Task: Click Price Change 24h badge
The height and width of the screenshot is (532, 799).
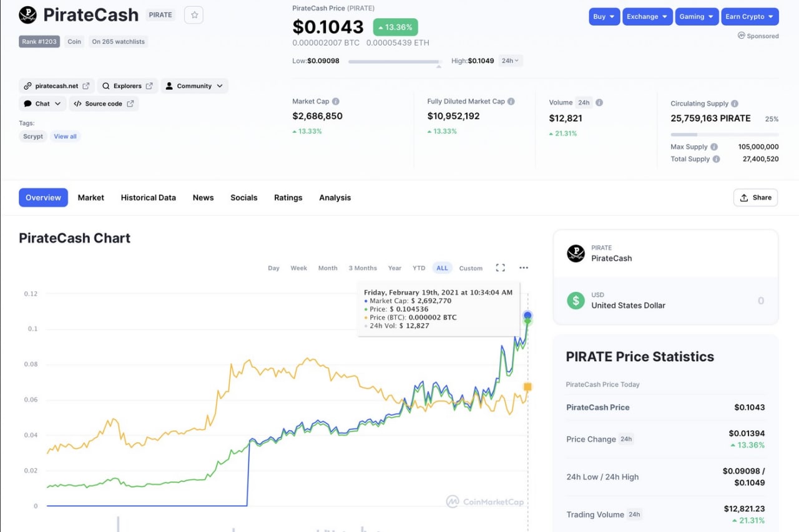Action: [626, 439]
